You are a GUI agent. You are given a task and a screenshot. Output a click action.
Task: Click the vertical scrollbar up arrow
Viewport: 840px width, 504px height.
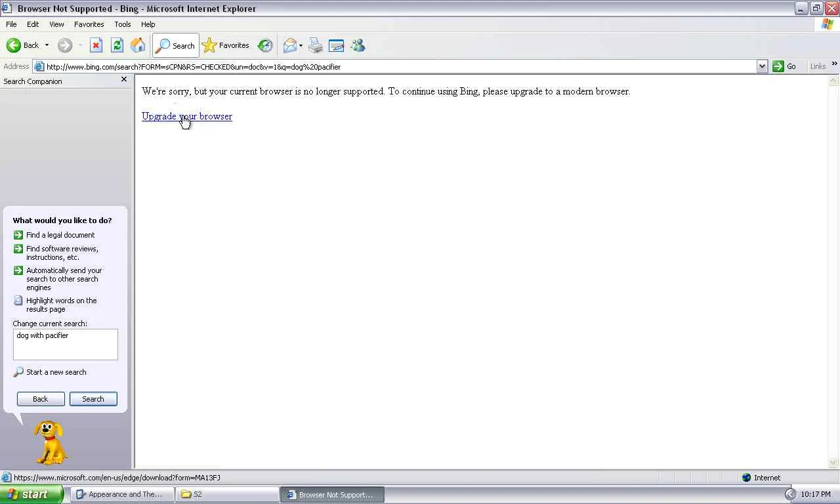click(x=833, y=81)
